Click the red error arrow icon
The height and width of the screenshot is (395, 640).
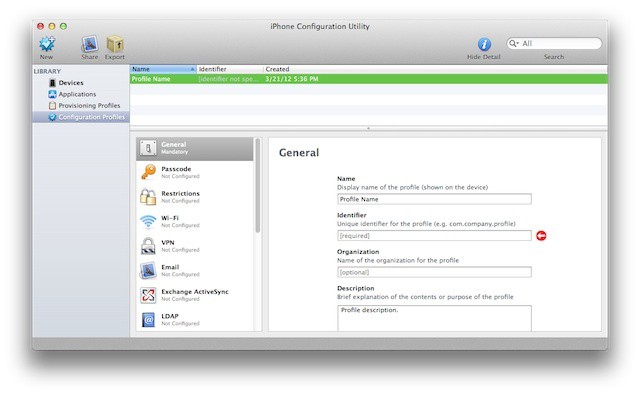tap(541, 235)
